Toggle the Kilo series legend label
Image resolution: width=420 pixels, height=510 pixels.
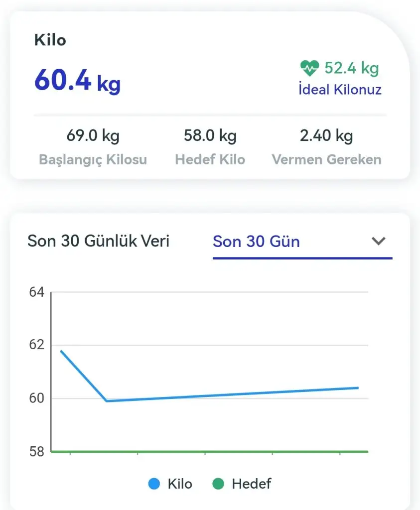coord(179,484)
